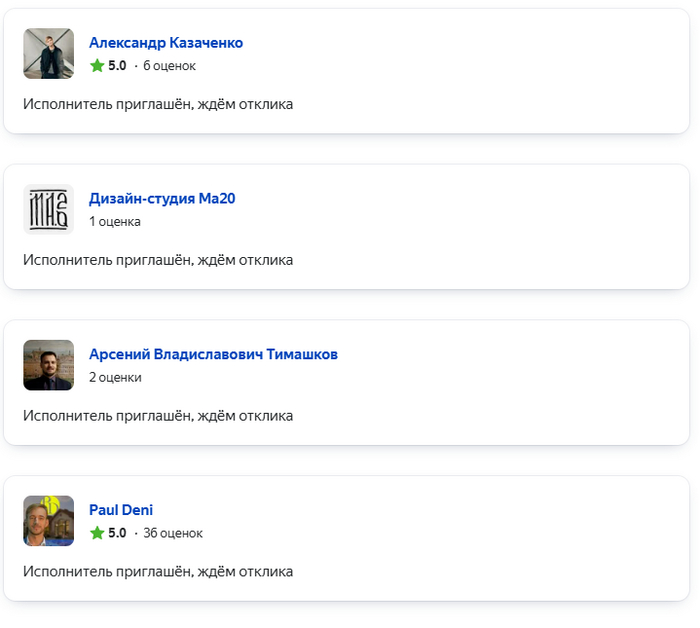Viewport: 700px width, 628px height.
Task: Open the Дизайн-студия Ма20 logo avatar
Action: [48, 209]
